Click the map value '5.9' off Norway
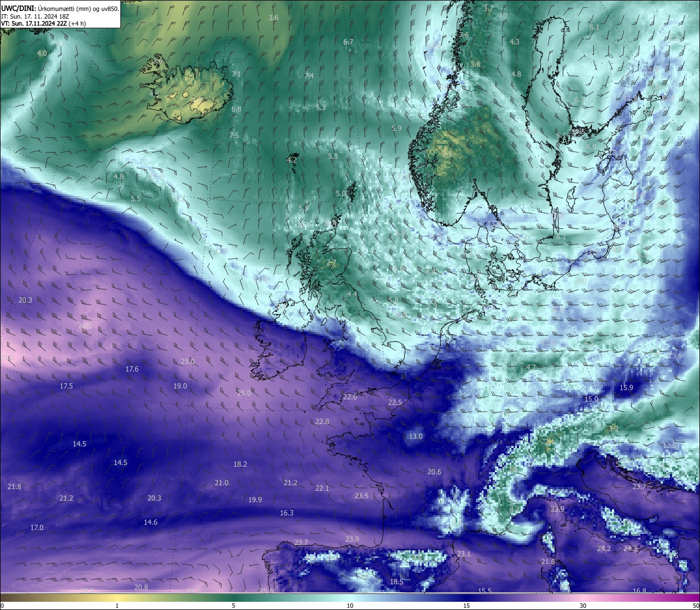Viewport: 700px width, 610px height. (x=396, y=128)
